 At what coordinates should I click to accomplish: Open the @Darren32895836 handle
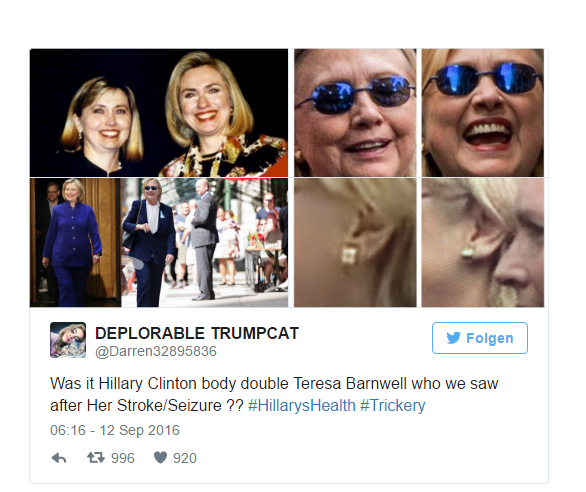pos(156,351)
